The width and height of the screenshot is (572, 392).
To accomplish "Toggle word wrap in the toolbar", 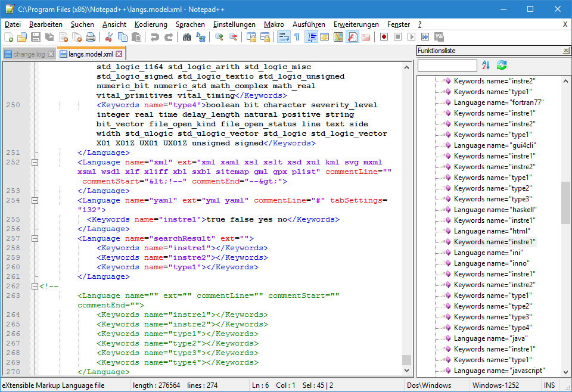I will tap(284, 37).
